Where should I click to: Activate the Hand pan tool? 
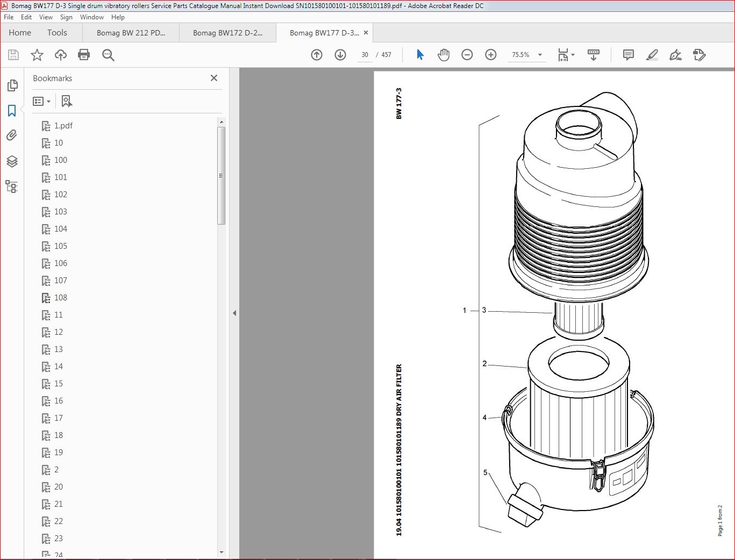point(444,55)
